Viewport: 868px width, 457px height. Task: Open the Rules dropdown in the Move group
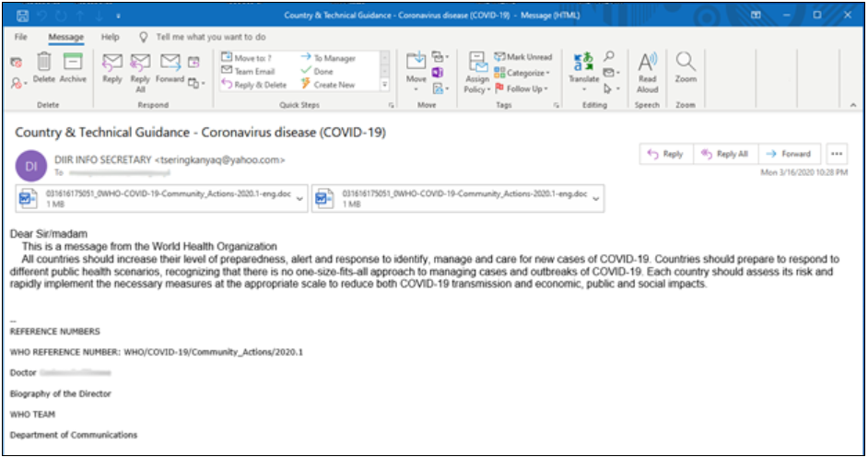(x=440, y=57)
